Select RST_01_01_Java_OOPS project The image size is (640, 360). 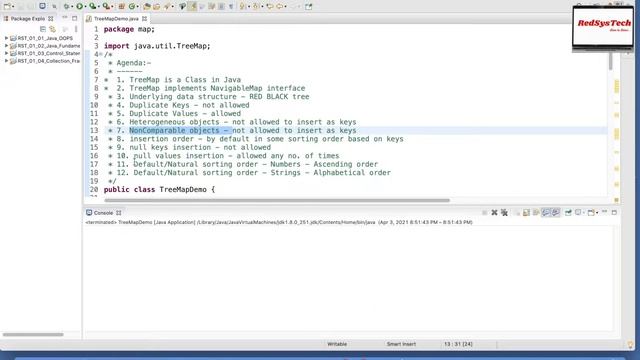point(45,38)
